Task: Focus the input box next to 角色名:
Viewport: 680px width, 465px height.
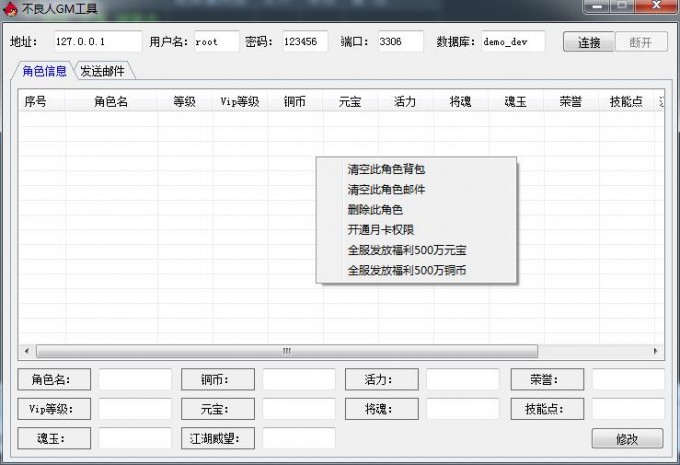Action: 135,380
